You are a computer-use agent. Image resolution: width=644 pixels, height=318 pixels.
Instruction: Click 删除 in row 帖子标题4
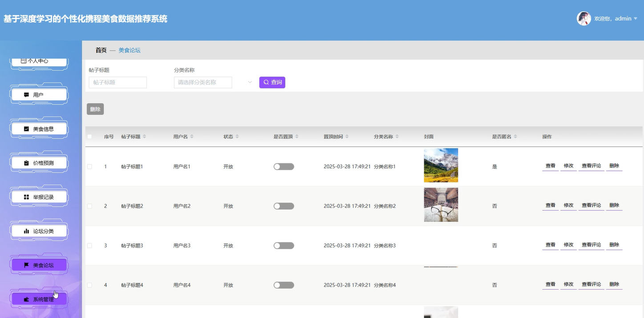(614, 284)
